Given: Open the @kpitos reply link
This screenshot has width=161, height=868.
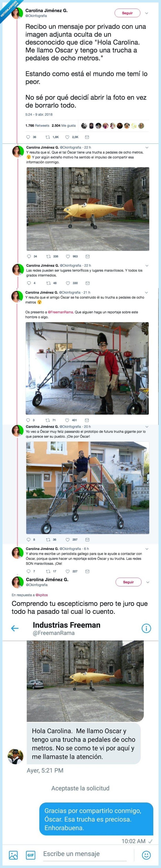Looking at the screenshot, I should point(42,595).
